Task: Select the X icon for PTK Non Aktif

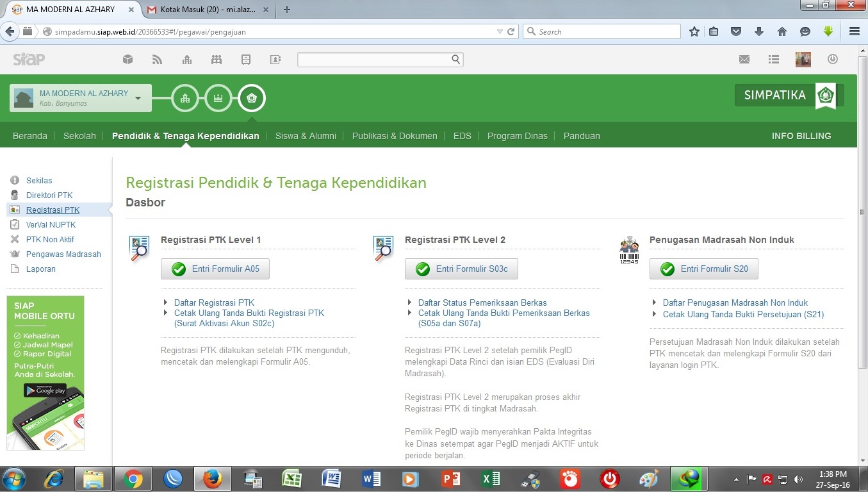Action: (14, 239)
